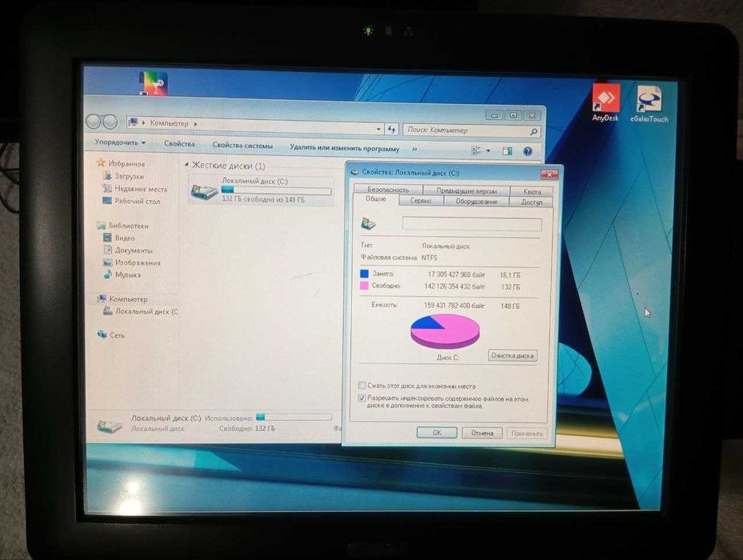The width and height of the screenshot is (743, 560).
Task: Open the eGalaxTouch desktop shortcut
Action: 649,104
